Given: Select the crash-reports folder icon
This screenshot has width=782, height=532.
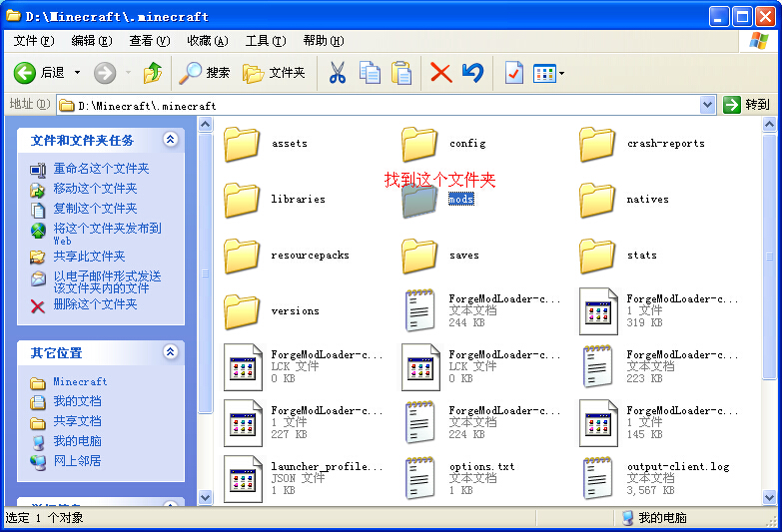Looking at the screenshot, I should coord(597,144).
